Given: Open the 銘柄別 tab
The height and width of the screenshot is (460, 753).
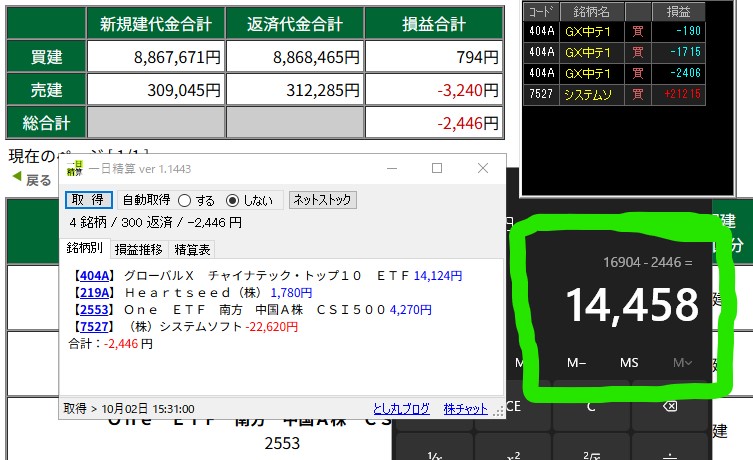Looking at the screenshot, I should pyautogui.click(x=85, y=249).
